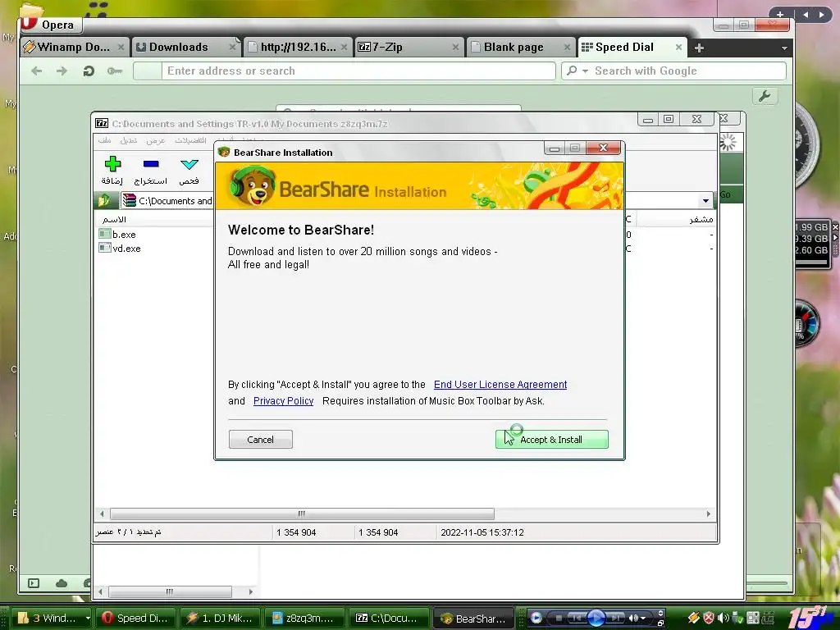Click the 7-Zip up-folder icon beside the address path

click(104, 200)
